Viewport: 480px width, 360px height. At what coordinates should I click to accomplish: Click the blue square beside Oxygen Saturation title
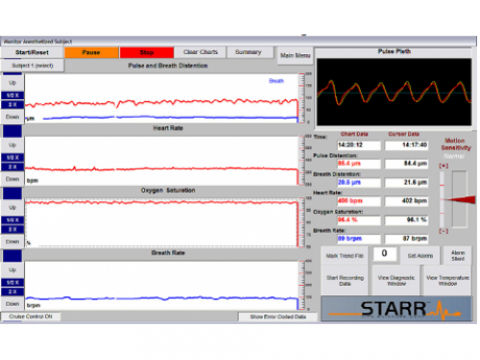tap(13, 193)
